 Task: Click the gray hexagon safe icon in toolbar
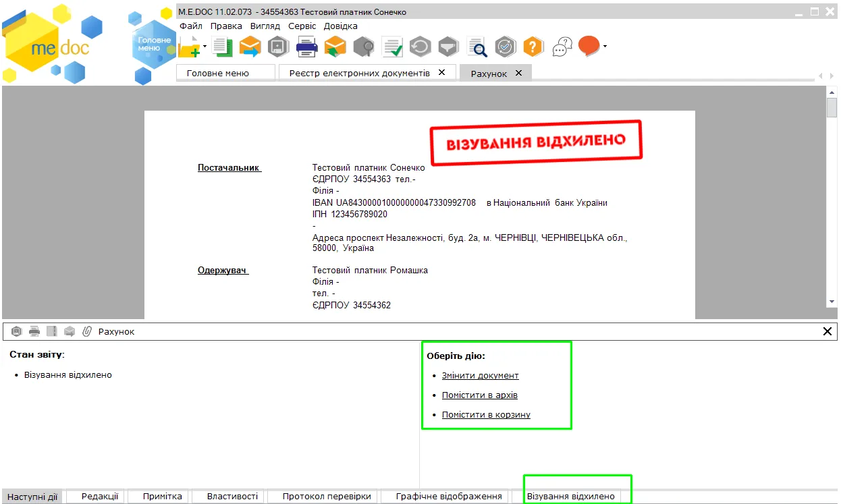(x=278, y=47)
